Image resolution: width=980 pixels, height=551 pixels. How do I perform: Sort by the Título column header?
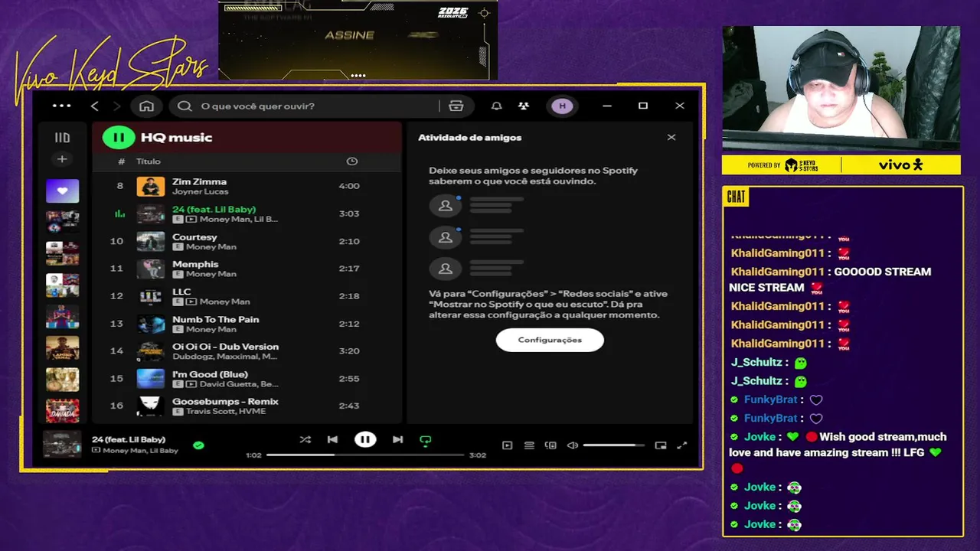(x=149, y=161)
